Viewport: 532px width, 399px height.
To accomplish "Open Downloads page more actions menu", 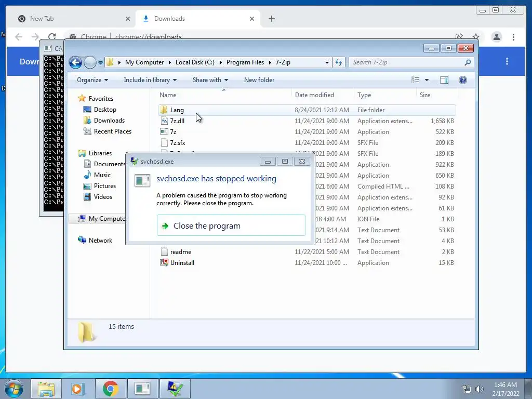I will 507,61.
